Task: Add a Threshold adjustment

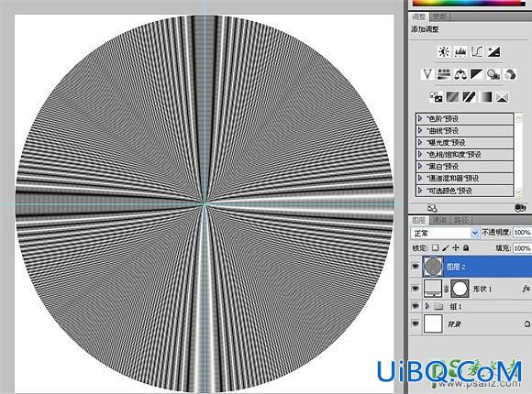Action: 469,97
